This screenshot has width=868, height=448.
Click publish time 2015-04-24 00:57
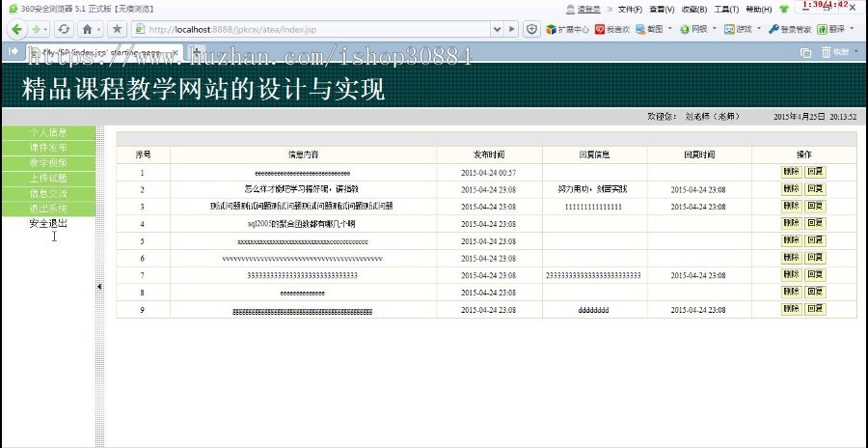point(488,173)
